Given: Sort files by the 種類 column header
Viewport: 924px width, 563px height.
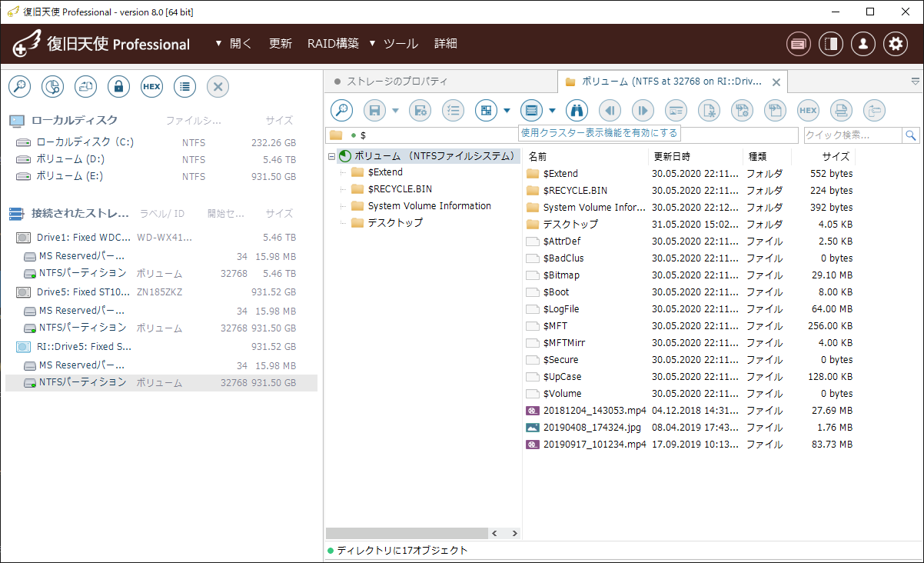Looking at the screenshot, I should pyautogui.click(x=758, y=156).
